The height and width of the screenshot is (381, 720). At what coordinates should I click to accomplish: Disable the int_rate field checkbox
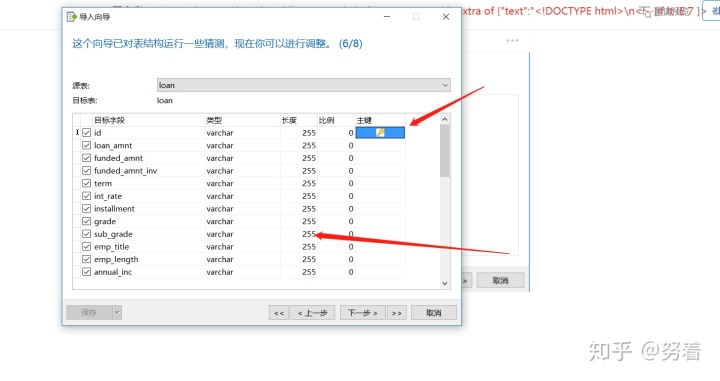pos(86,196)
